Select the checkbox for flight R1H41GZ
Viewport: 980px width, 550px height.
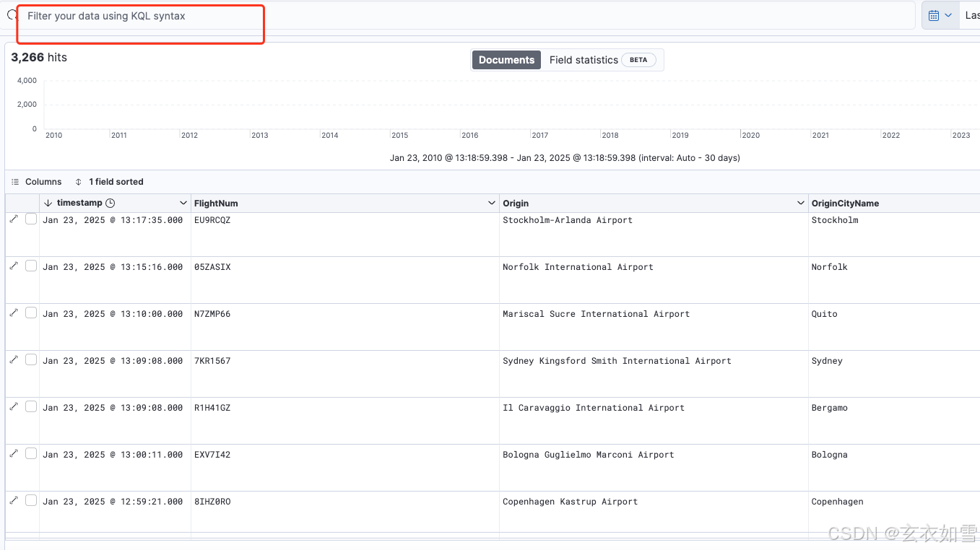pyautogui.click(x=31, y=406)
